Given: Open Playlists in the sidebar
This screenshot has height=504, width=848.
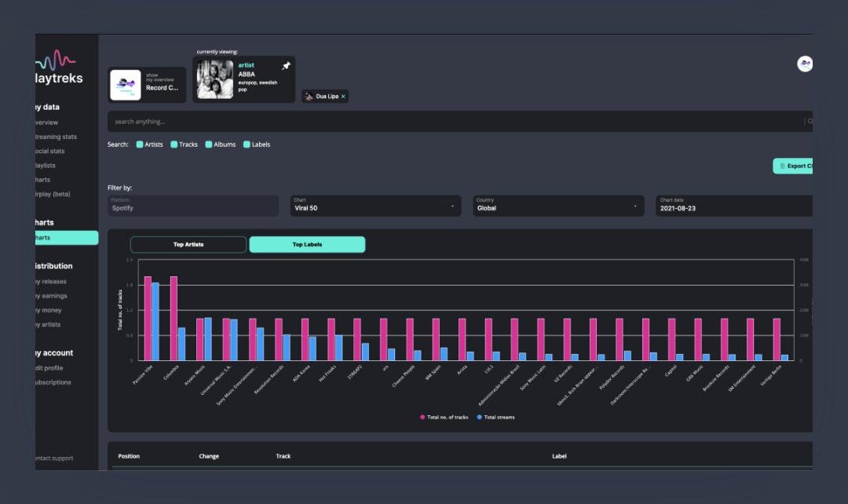Looking at the screenshot, I should [x=46, y=166].
